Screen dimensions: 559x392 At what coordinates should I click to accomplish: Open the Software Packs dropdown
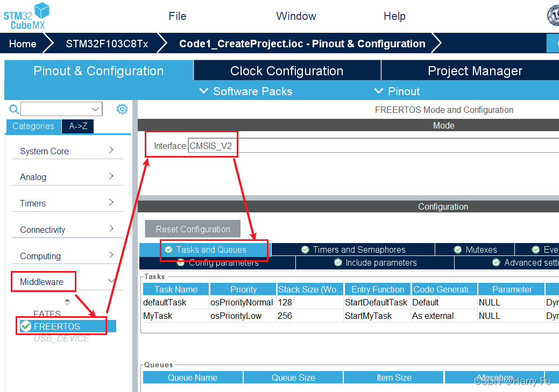point(246,91)
